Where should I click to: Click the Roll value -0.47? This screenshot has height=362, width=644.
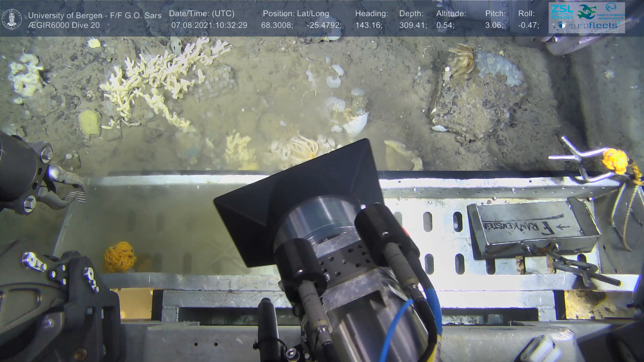(x=528, y=25)
